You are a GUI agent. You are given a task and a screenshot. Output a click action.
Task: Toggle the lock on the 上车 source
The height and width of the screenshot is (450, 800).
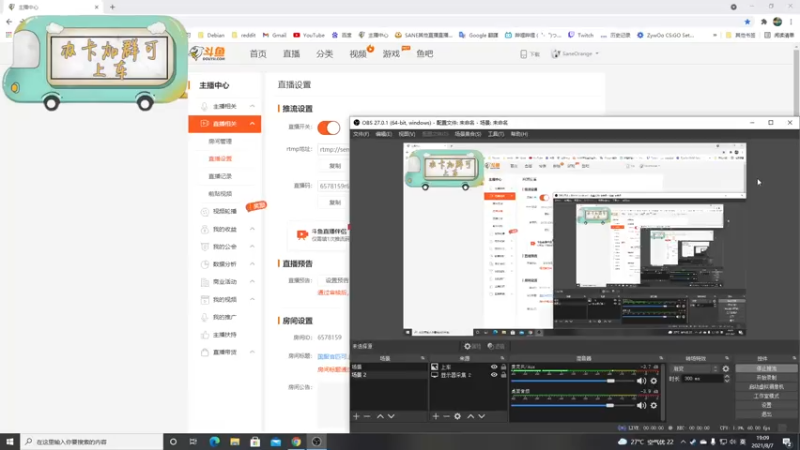click(x=504, y=367)
